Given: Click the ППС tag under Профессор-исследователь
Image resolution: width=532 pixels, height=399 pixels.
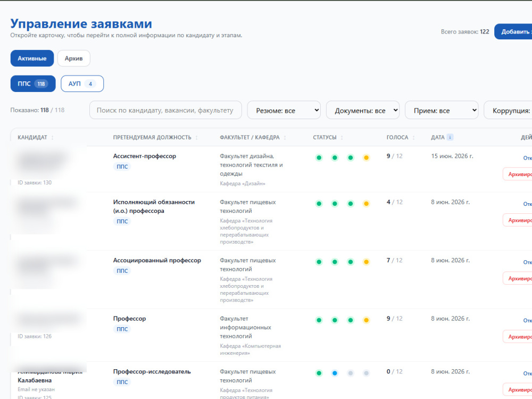Looking at the screenshot, I should pos(122,382).
